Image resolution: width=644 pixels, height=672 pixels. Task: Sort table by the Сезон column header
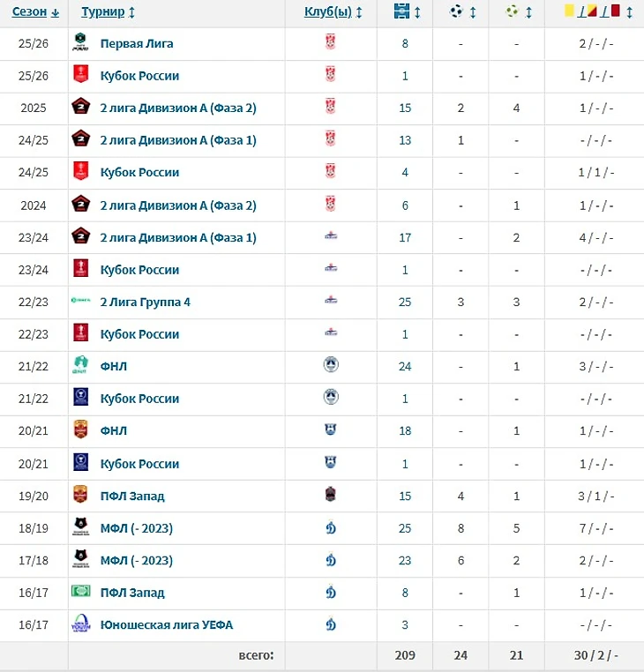coord(30,12)
